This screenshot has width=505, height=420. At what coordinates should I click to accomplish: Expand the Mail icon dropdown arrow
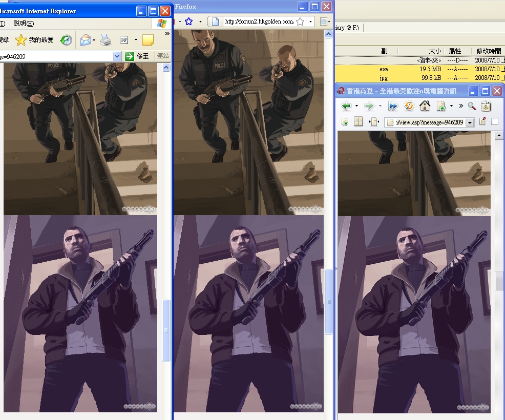click(94, 40)
